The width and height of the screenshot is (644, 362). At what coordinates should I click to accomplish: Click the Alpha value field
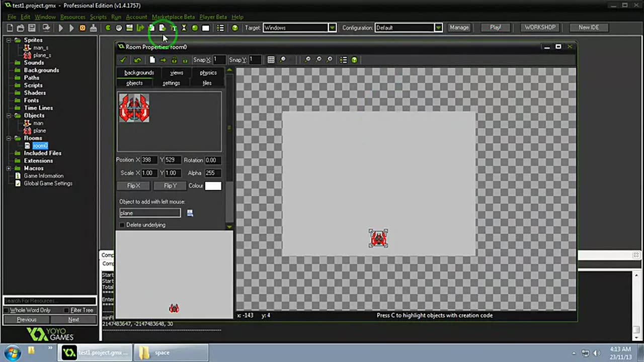click(x=213, y=173)
